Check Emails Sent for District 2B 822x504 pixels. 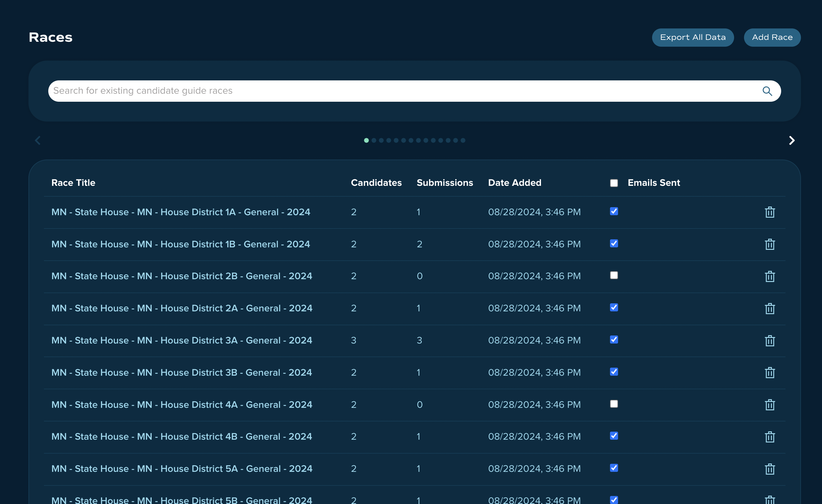tap(614, 275)
